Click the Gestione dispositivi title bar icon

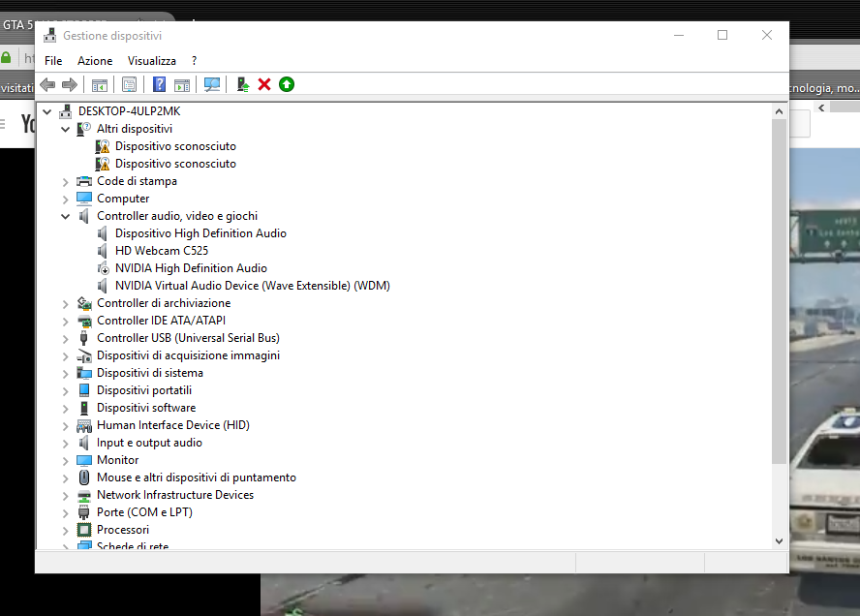pos(50,35)
